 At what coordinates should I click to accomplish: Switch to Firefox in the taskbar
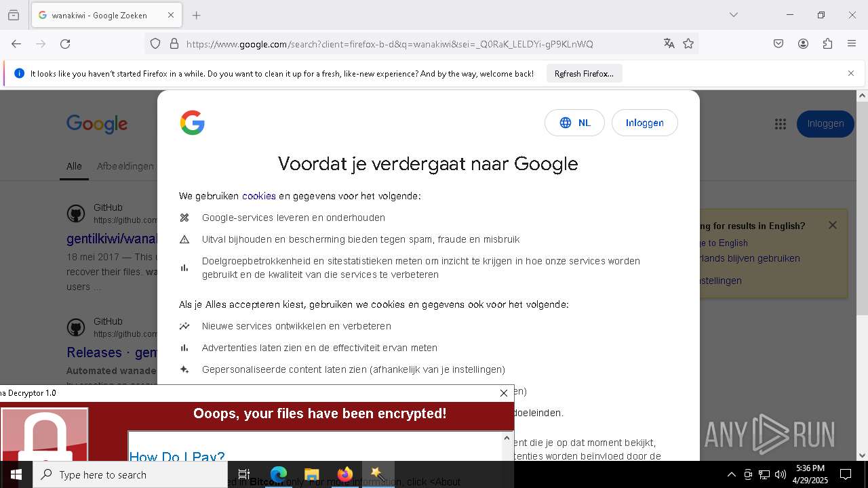click(345, 474)
